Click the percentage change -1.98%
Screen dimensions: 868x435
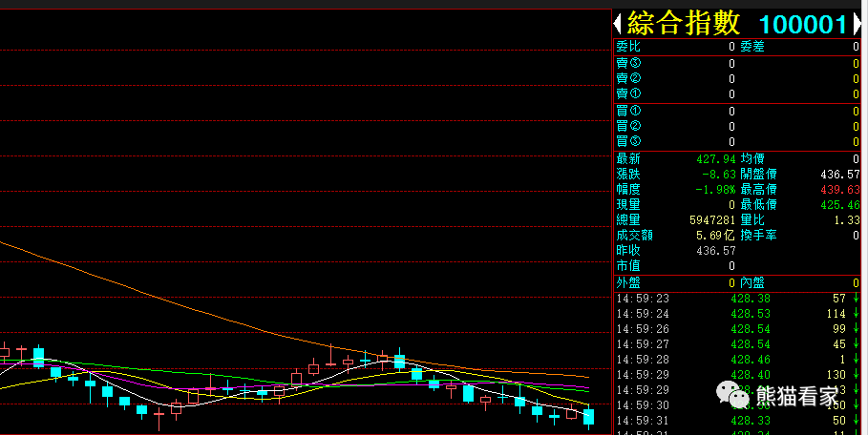tap(716, 190)
